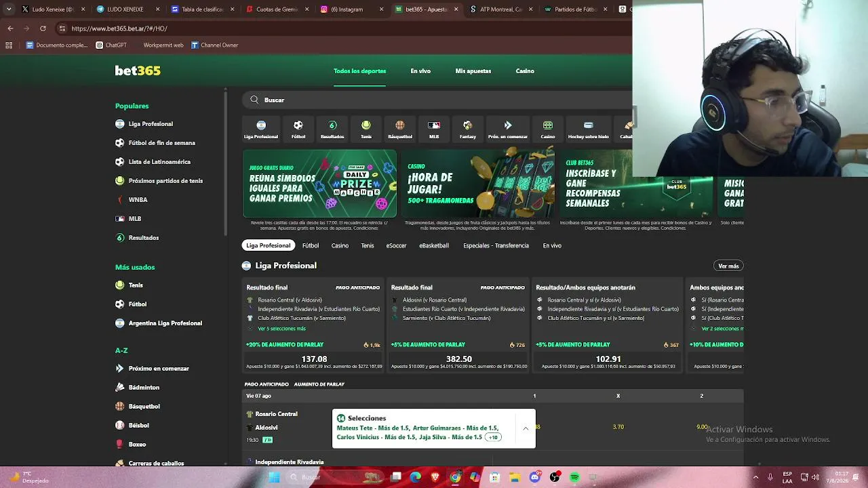Select the Fútbol soccer ball tile

pyautogui.click(x=298, y=129)
